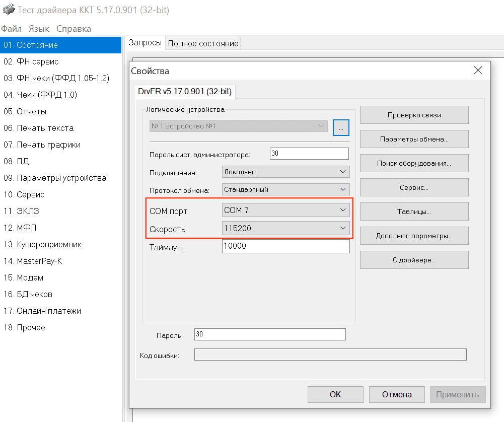
Task: Open the Справка menu
Action: (x=74, y=29)
